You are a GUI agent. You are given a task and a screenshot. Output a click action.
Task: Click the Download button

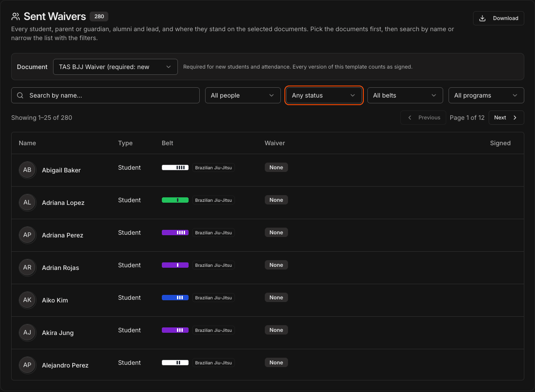pyautogui.click(x=498, y=18)
